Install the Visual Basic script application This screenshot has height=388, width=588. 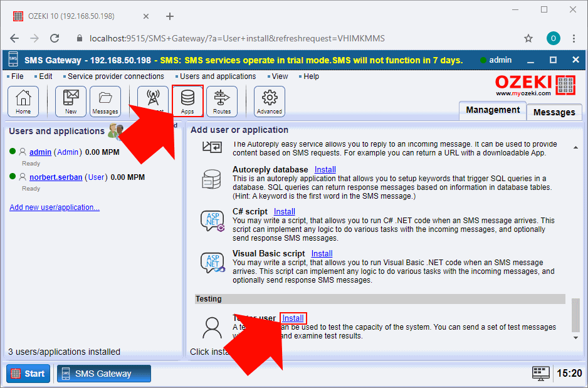[x=322, y=253]
